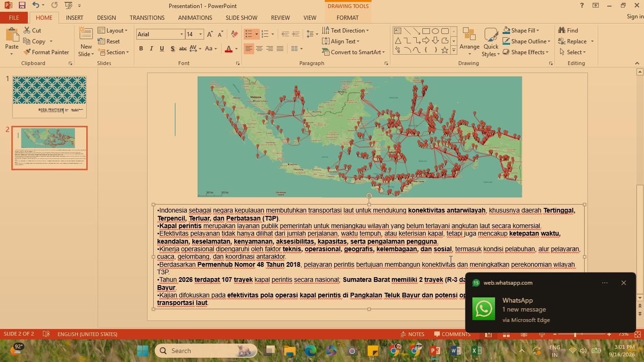
Task: Toggle Bold formatting
Action: (x=141, y=49)
